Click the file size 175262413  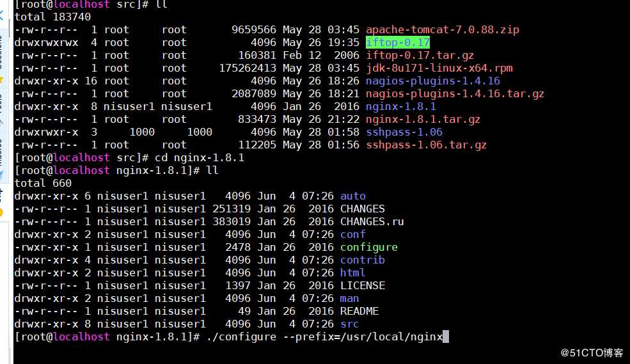pos(248,68)
